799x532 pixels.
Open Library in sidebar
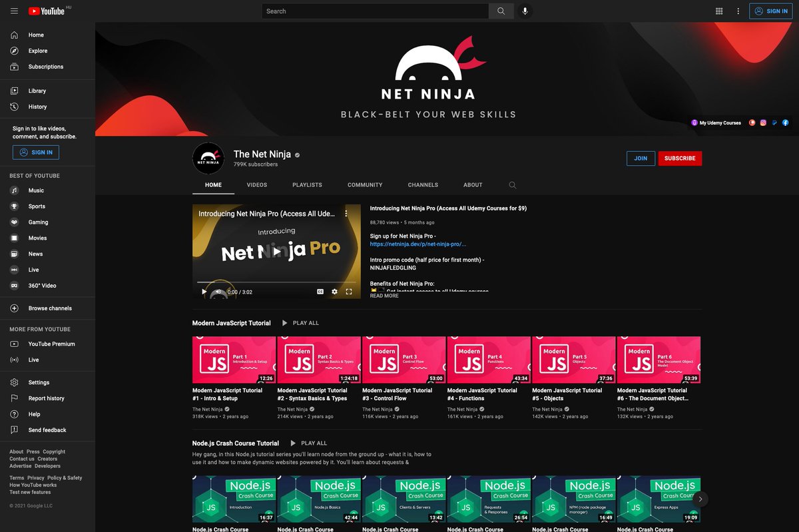(47, 91)
